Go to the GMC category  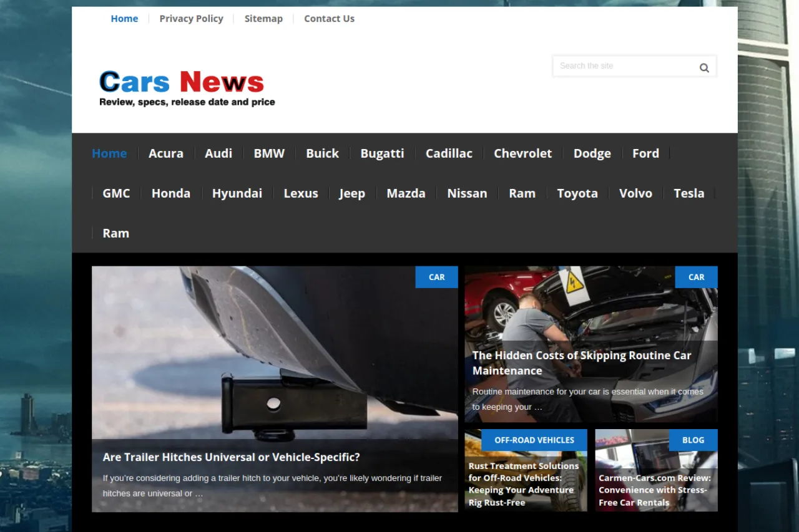[116, 193]
